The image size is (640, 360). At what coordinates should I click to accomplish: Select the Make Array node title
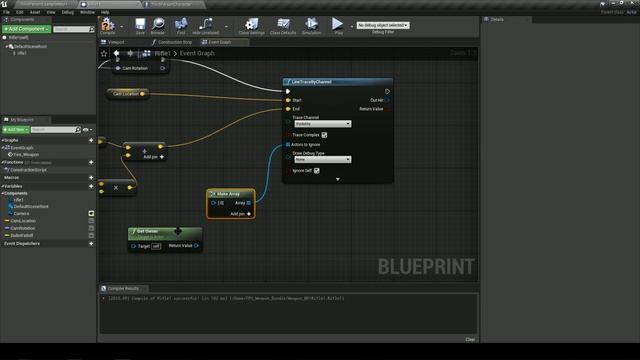[x=229, y=194]
